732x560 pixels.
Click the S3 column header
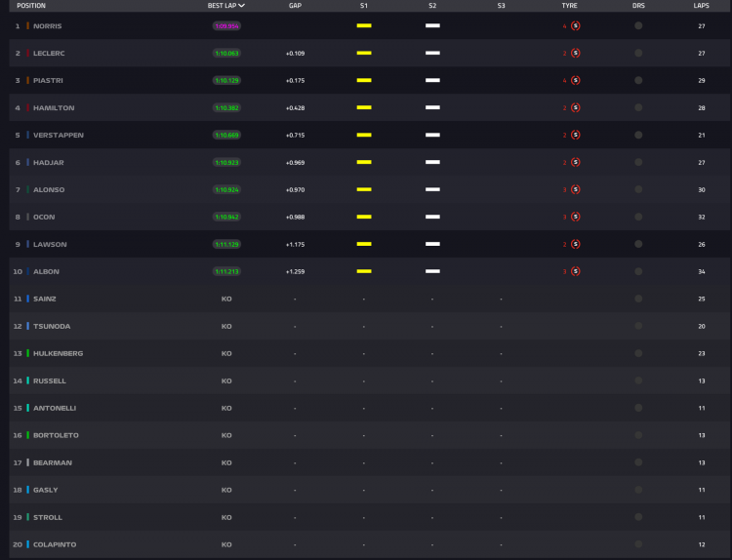(501, 6)
